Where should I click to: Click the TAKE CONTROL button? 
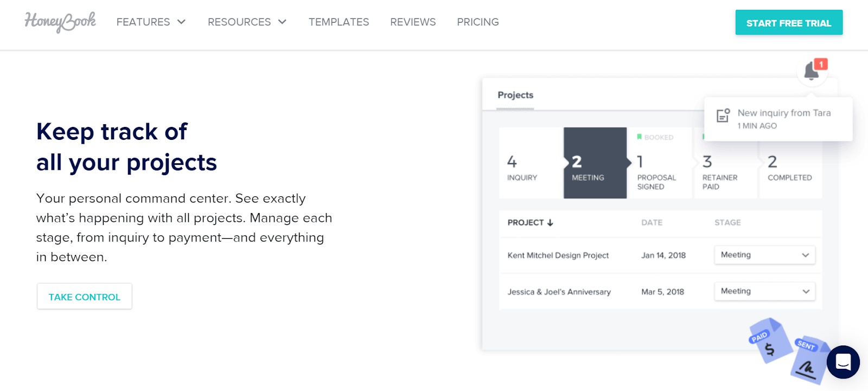tap(85, 297)
